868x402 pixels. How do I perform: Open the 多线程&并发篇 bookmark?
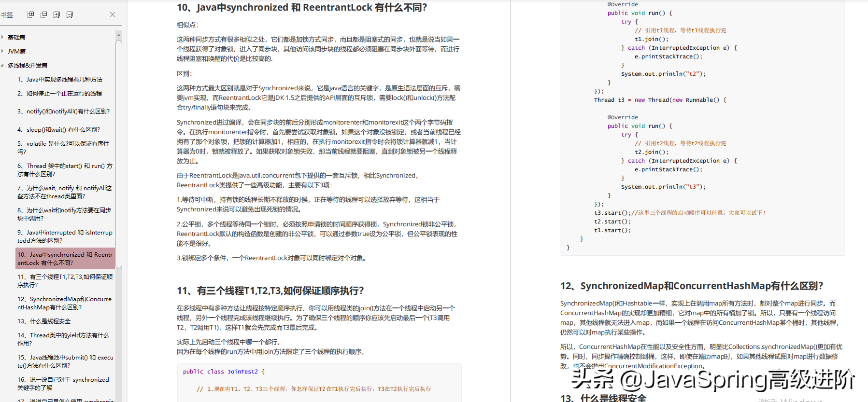(28, 65)
